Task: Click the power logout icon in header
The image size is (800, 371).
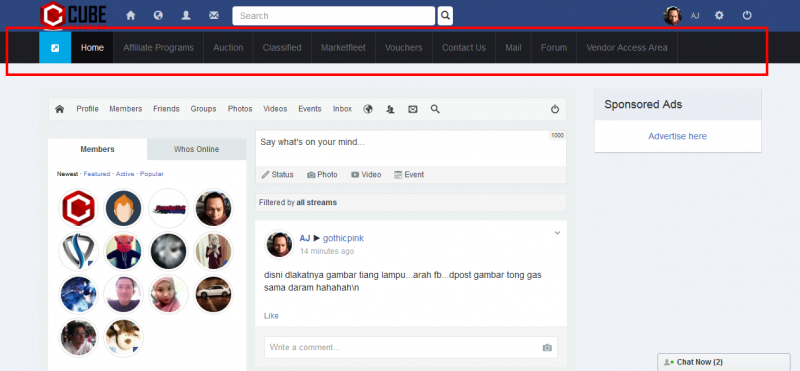Action: pos(747,15)
